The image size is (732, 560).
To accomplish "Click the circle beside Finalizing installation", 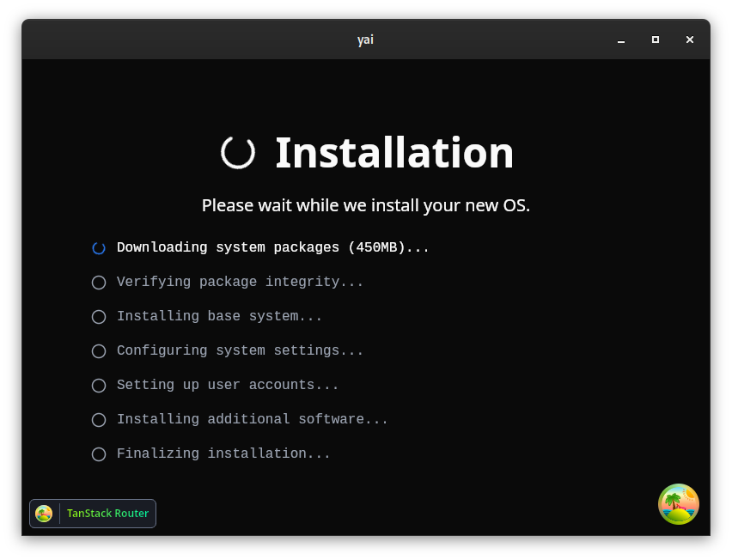I will pyautogui.click(x=99, y=454).
